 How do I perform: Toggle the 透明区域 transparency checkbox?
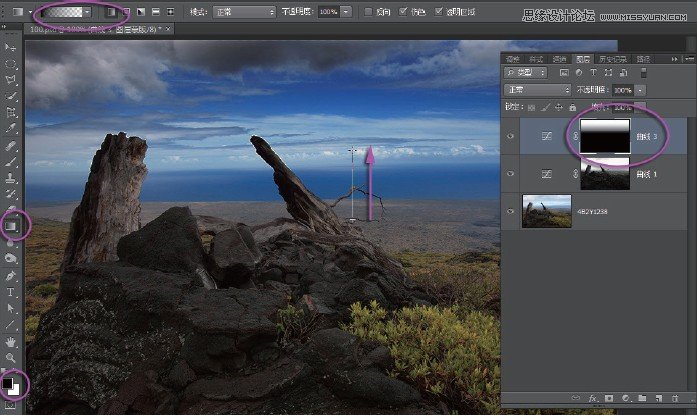pos(439,12)
